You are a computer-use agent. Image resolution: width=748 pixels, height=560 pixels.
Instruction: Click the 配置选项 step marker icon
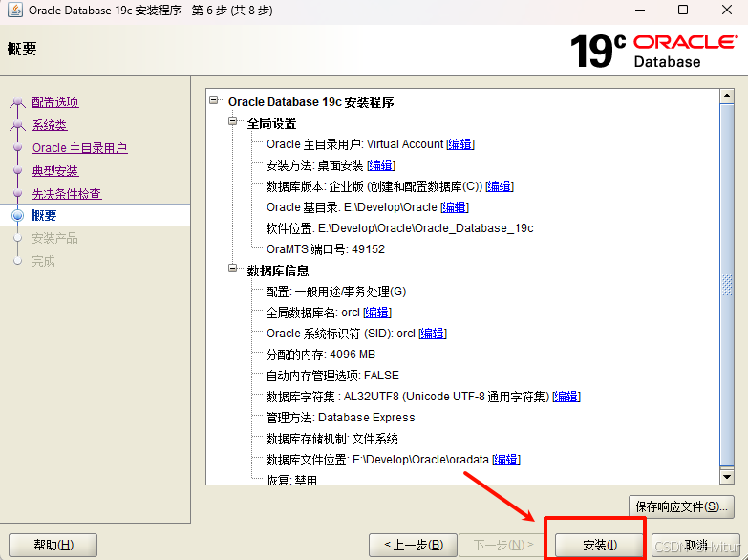tap(17, 102)
